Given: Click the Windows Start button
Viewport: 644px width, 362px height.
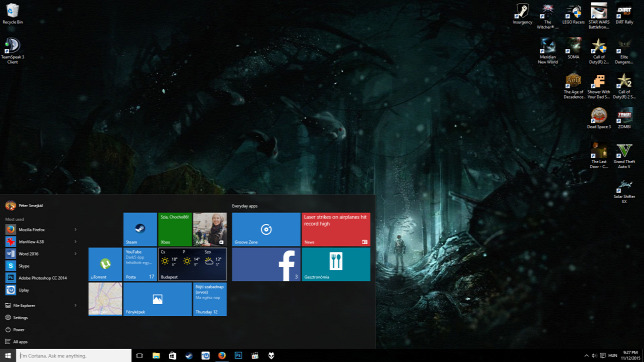Looking at the screenshot, I should [8, 355].
